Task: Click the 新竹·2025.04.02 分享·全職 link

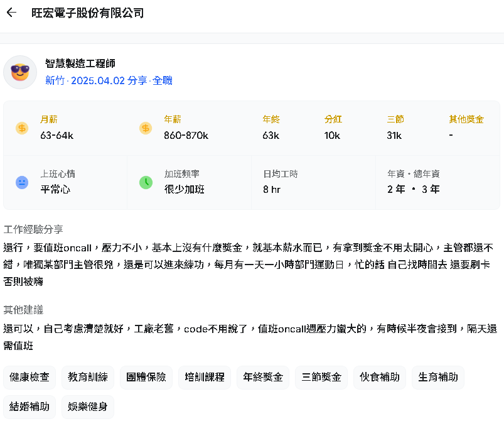Action: [x=109, y=80]
